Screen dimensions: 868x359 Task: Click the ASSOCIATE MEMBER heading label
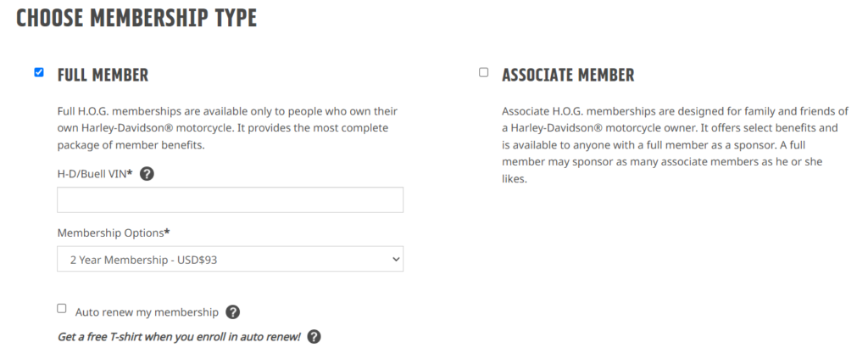(568, 75)
